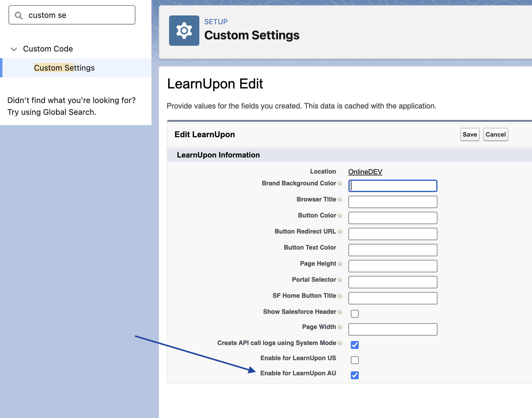Image resolution: width=532 pixels, height=418 pixels.
Task: Open help icon beside Button Color
Action: (340, 216)
